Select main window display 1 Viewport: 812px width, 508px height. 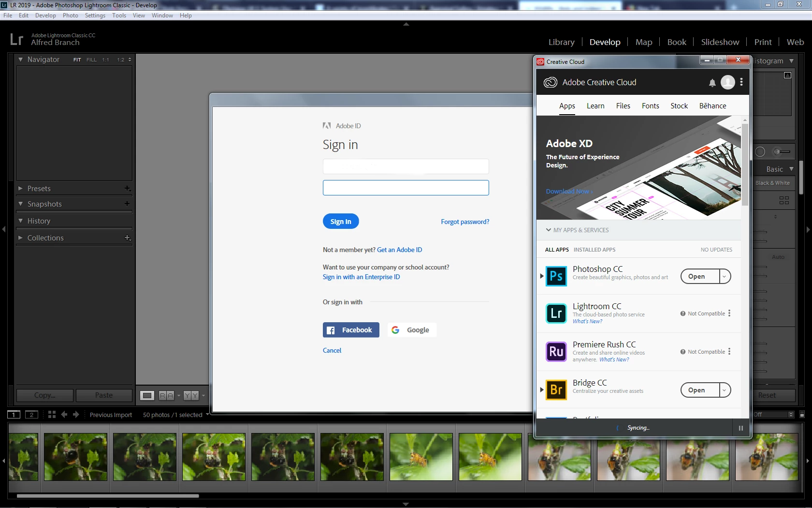coord(14,415)
